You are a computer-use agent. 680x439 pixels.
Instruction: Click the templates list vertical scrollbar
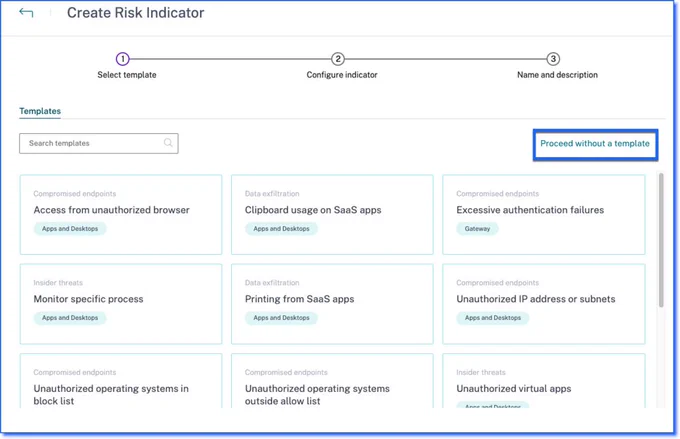pyautogui.click(x=661, y=240)
